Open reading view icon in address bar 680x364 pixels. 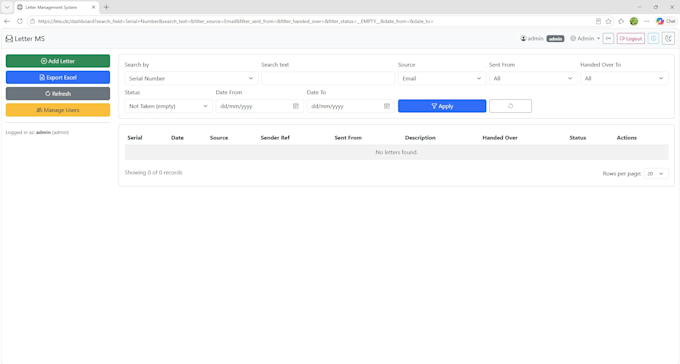click(x=598, y=21)
